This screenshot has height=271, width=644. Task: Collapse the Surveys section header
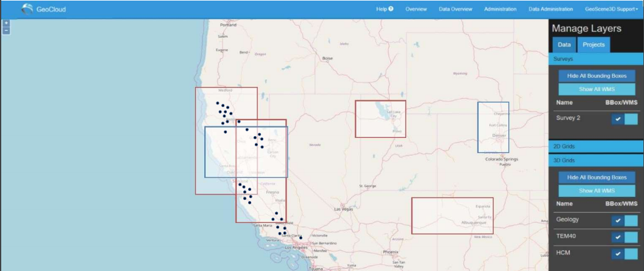tap(596, 59)
